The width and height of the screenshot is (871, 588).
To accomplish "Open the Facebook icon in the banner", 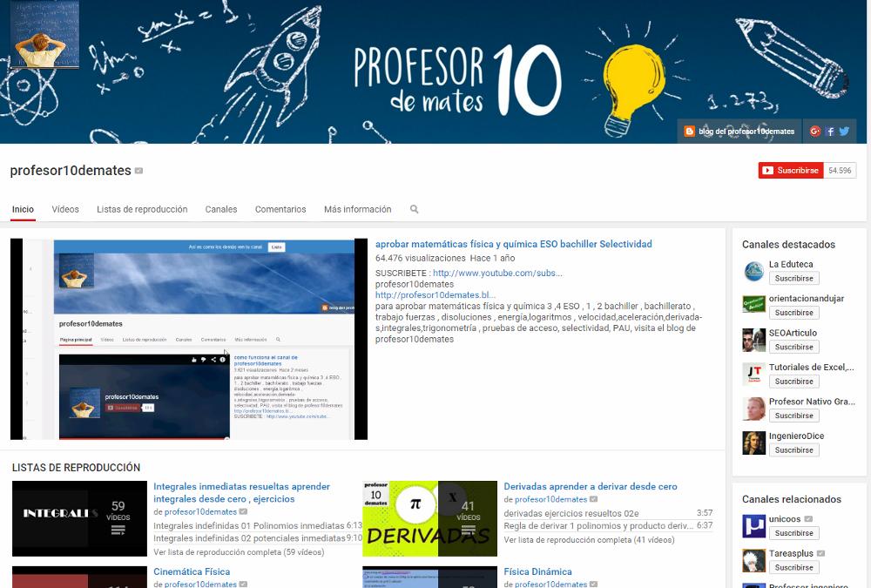I will [830, 132].
